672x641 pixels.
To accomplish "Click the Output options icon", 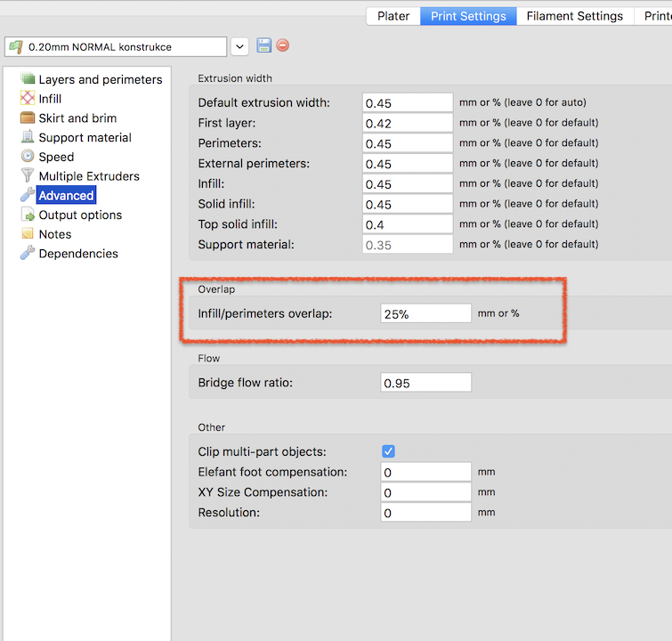I will (x=28, y=215).
